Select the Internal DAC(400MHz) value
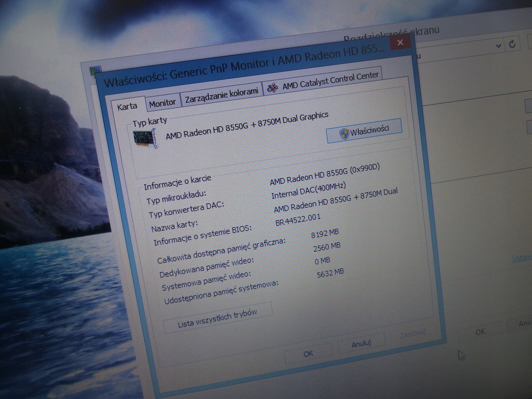This screenshot has height=399, width=532. [309, 190]
